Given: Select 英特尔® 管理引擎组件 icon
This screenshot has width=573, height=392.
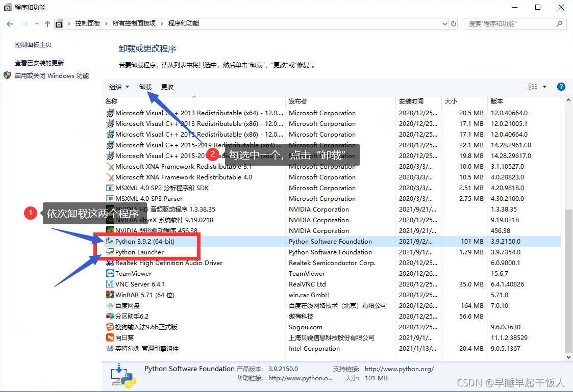Looking at the screenshot, I should (x=110, y=349).
